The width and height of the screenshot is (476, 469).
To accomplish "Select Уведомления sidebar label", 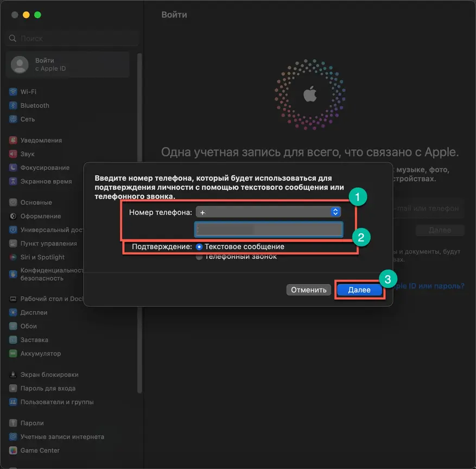I will pos(41,140).
